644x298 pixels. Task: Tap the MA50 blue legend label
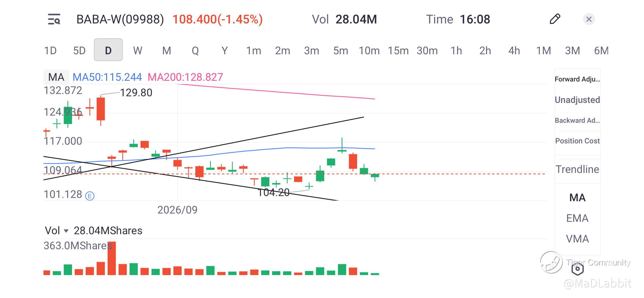[107, 77]
